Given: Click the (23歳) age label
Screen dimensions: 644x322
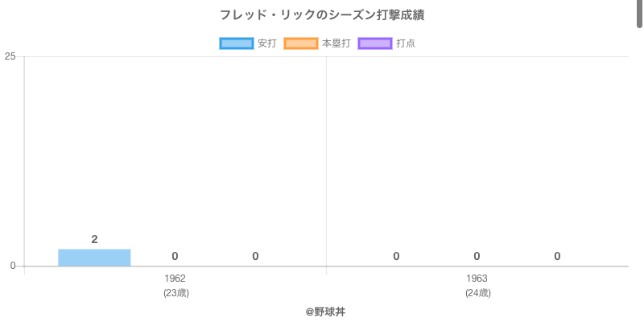Looking at the screenshot, I should [175, 293].
